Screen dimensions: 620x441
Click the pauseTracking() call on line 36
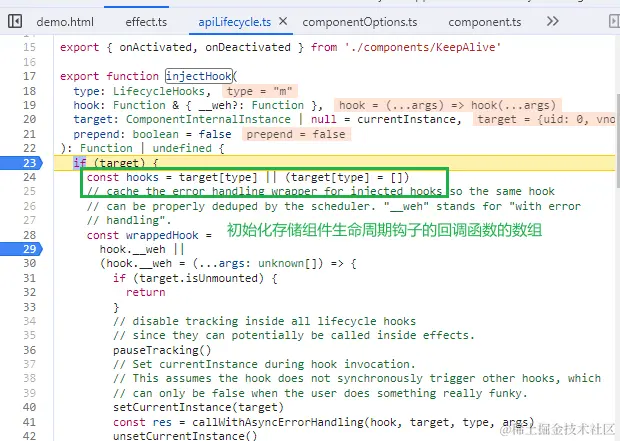162,350
